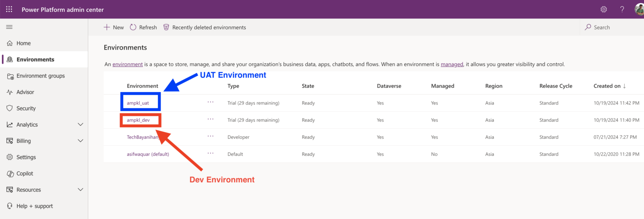Collapse the left navigation hamburger menu
This screenshot has height=219, width=644.
click(9, 27)
